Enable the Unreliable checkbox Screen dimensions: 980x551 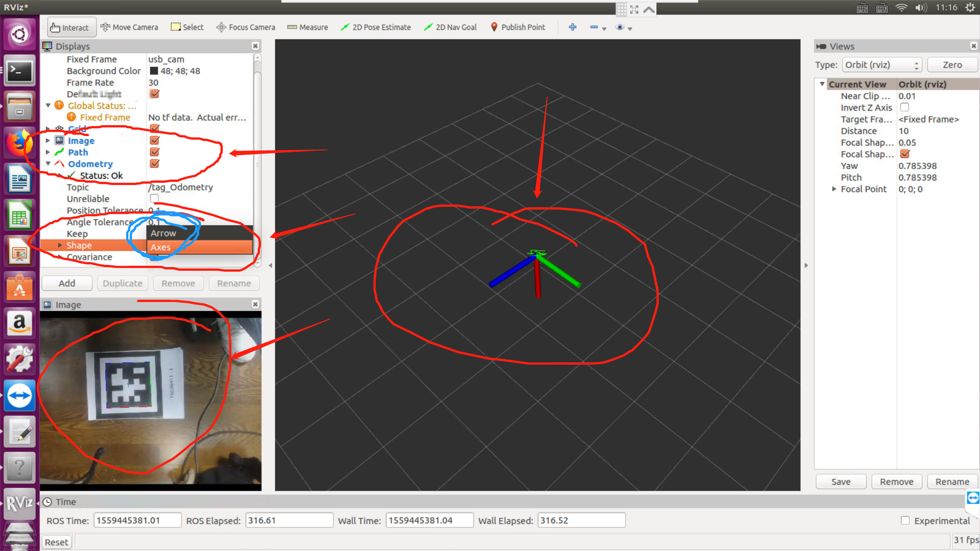(154, 199)
